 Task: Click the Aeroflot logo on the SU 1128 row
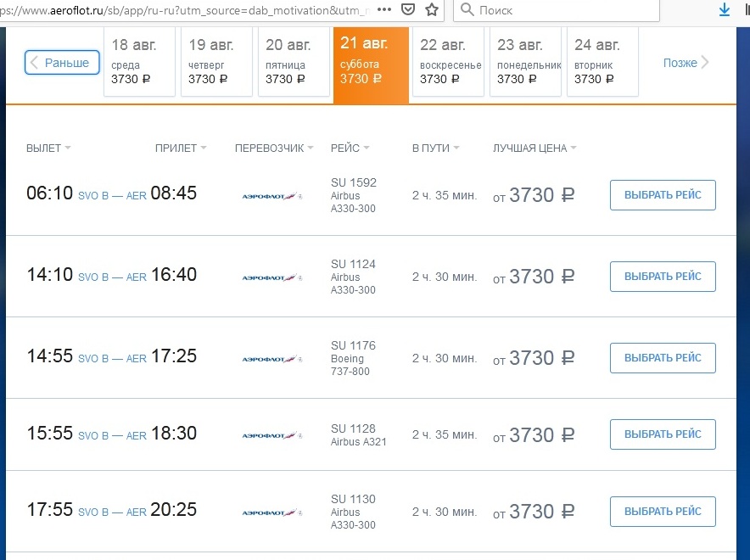271,435
